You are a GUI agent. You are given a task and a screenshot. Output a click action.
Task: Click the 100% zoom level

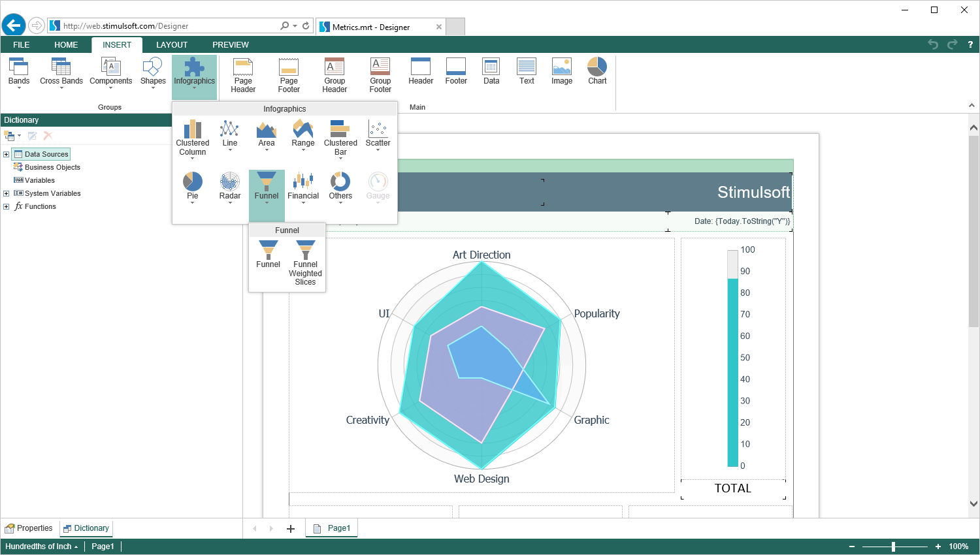coord(959,547)
